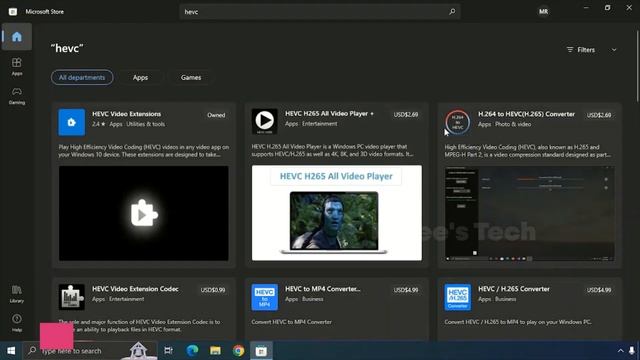Open the HEVC Video Extensions title link
This screenshot has width=640, height=360.
tap(127, 114)
